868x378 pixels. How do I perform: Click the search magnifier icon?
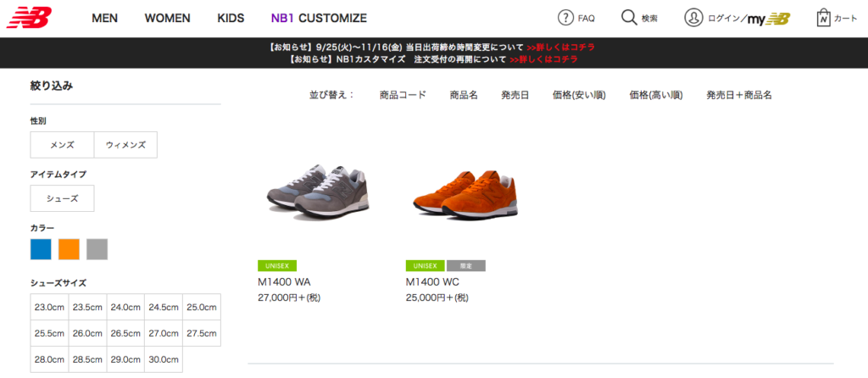pos(629,18)
